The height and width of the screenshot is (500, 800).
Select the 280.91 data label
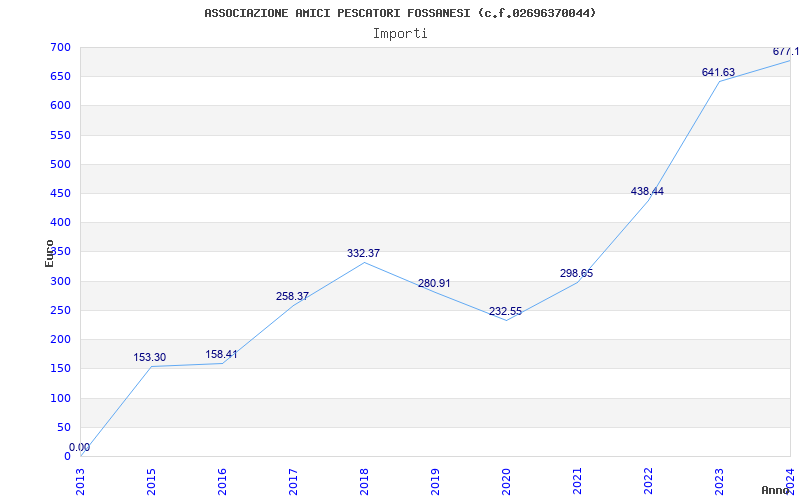[x=434, y=283]
